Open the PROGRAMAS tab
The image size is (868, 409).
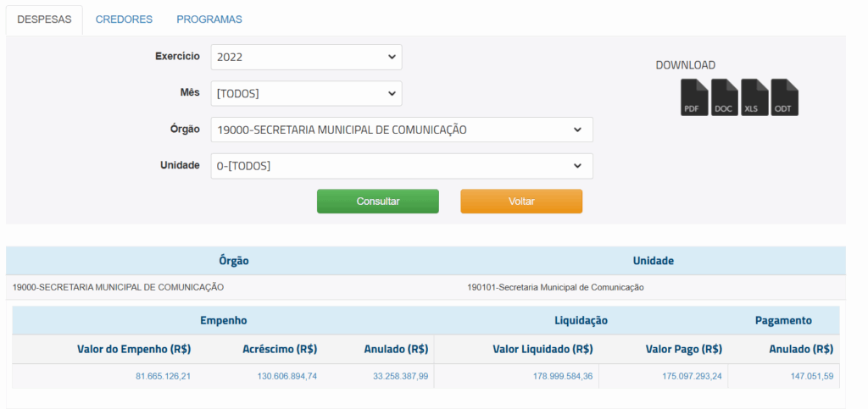coord(209,19)
